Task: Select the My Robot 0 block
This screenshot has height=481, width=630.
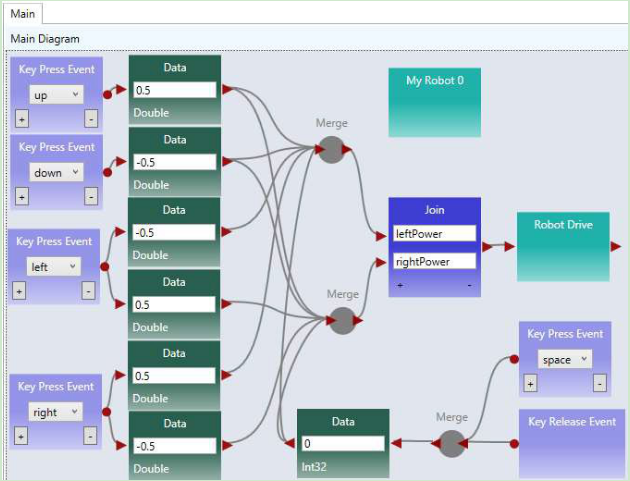Action: pos(434,102)
